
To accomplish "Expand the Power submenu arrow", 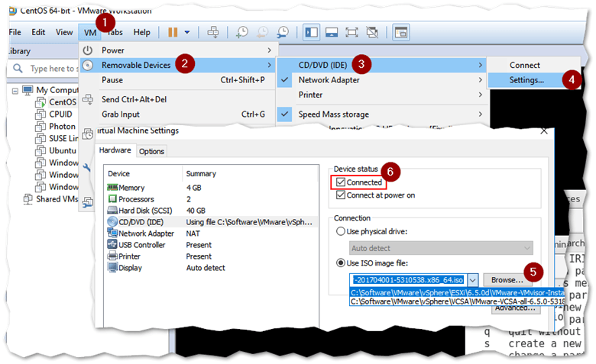I will point(269,50).
